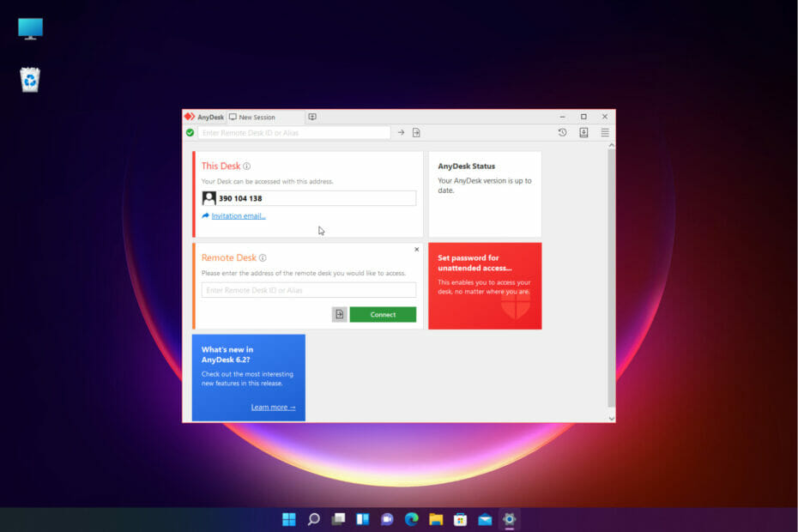The width and height of the screenshot is (798, 532).
Task: Open the AnyDesk tab
Action: point(204,117)
